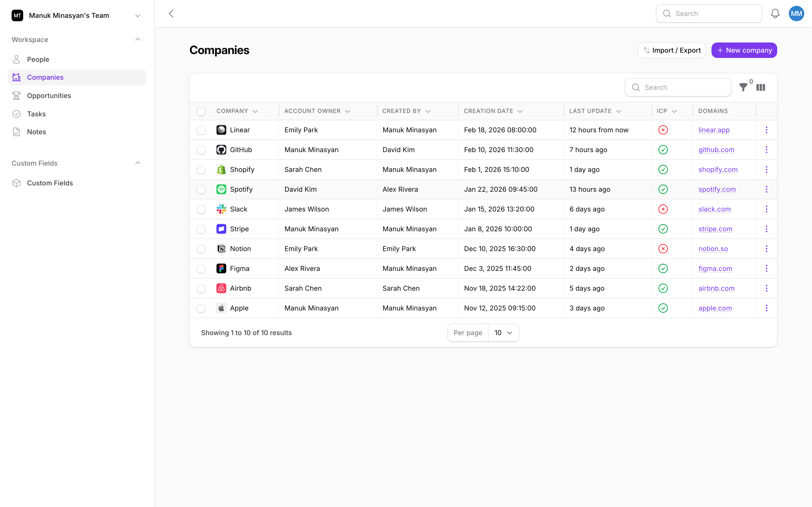Open the People section in the sidebar
The width and height of the screenshot is (812, 507).
(x=38, y=59)
